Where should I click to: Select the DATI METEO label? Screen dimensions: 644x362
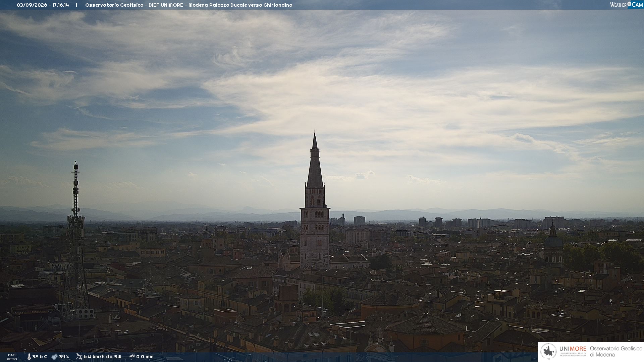pos(12,357)
